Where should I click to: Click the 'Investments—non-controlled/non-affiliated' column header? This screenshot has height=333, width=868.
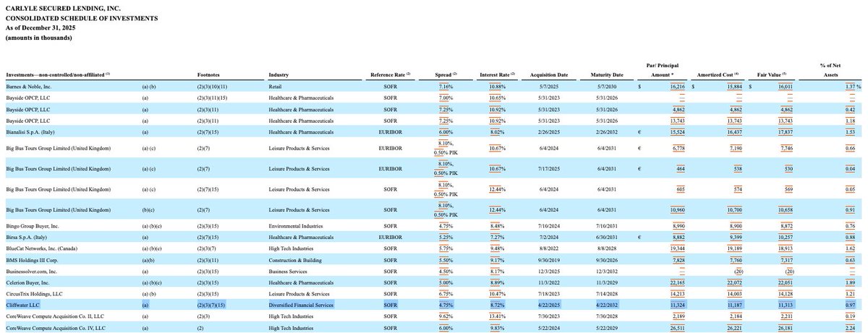point(58,75)
